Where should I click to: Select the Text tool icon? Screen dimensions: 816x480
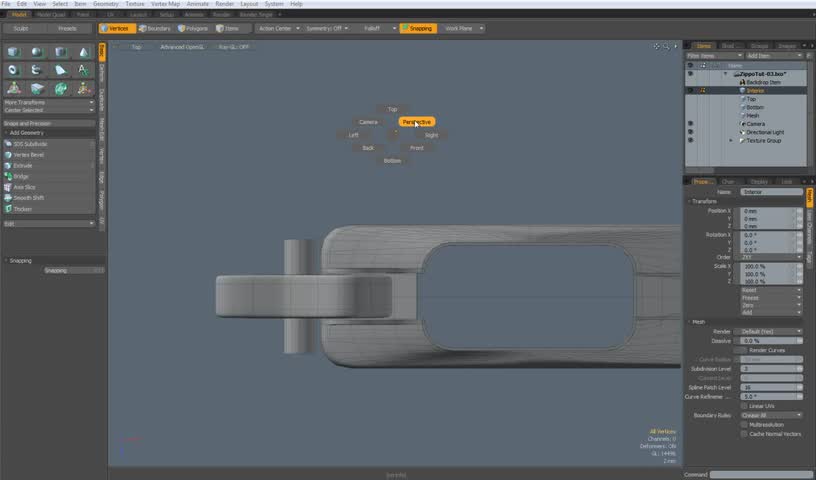(83, 70)
